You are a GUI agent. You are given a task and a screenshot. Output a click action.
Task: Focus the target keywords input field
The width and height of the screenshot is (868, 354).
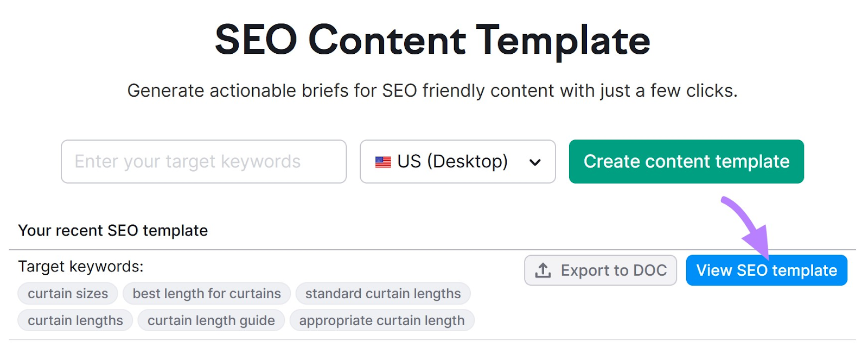[x=203, y=161]
